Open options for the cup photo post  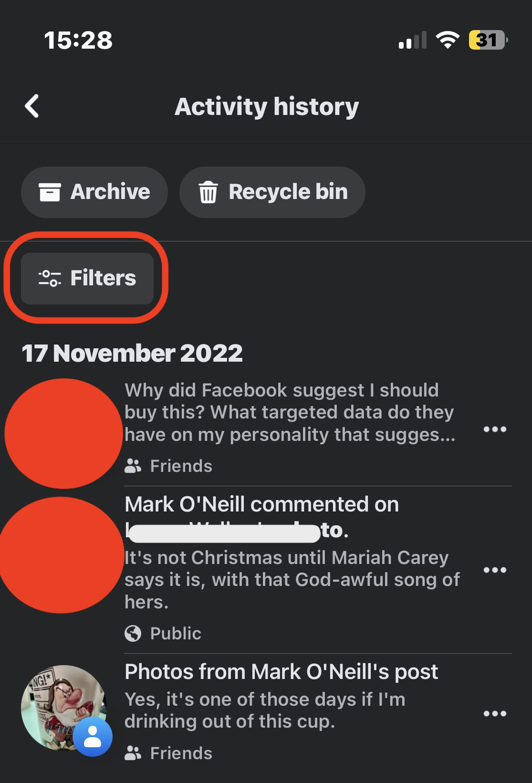[495, 714]
